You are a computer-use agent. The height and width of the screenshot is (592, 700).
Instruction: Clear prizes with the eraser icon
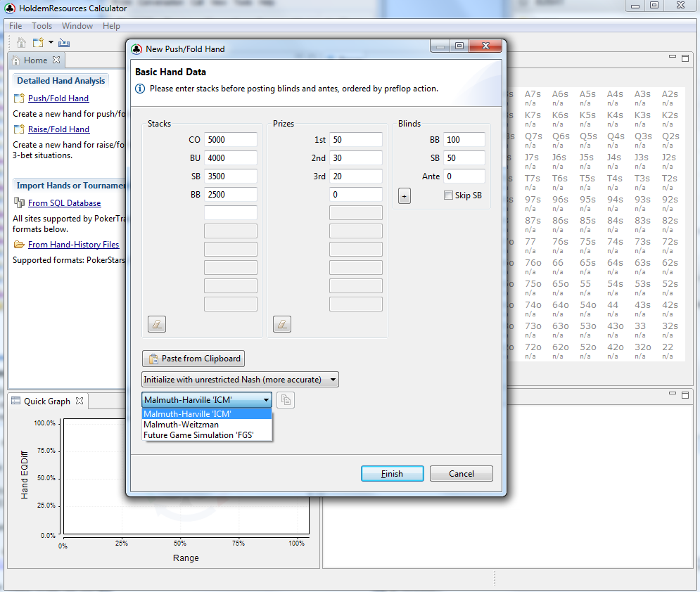[282, 324]
